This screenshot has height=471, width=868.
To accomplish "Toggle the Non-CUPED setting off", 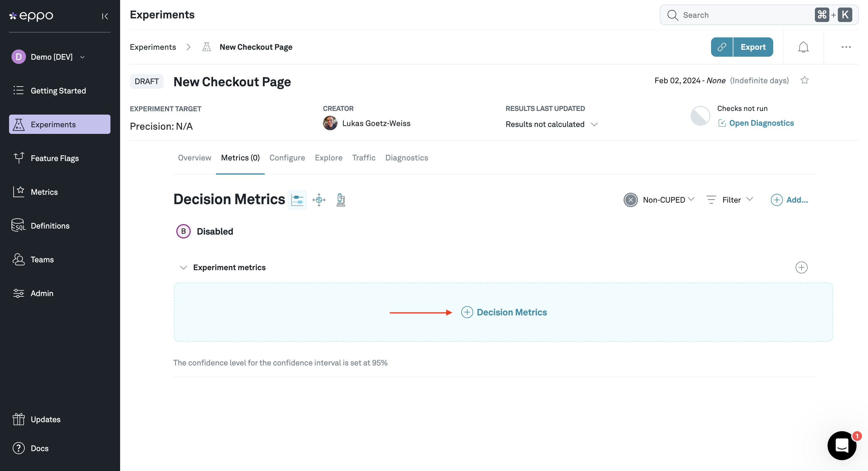I will point(630,200).
